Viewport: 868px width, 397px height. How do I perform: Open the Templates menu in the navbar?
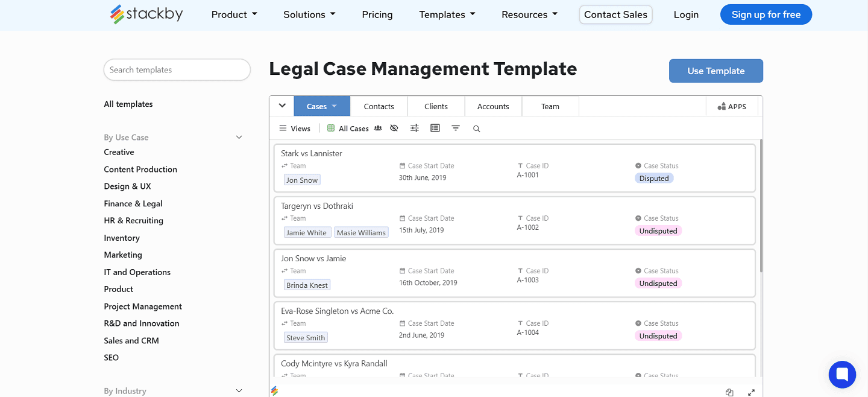click(447, 14)
